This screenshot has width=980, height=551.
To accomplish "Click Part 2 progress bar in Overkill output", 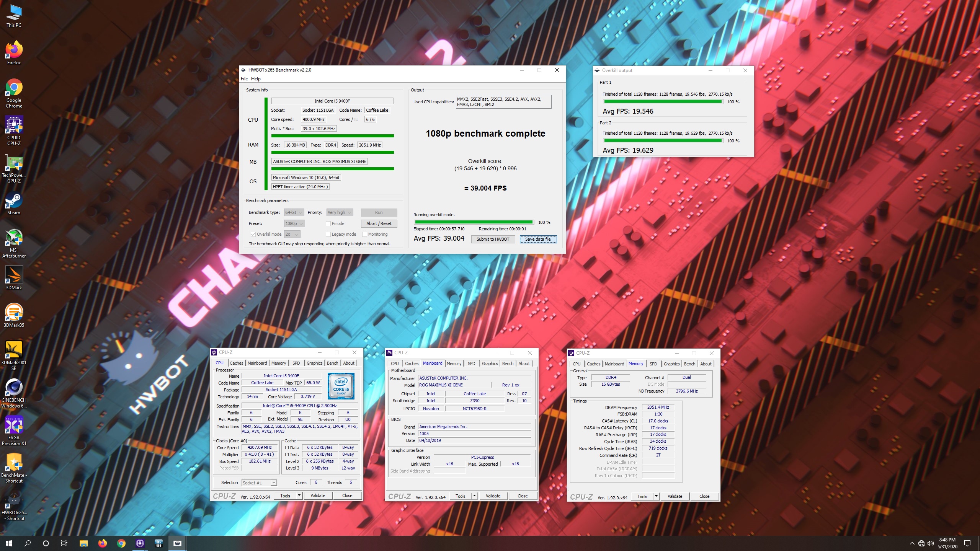I will tap(663, 141).
